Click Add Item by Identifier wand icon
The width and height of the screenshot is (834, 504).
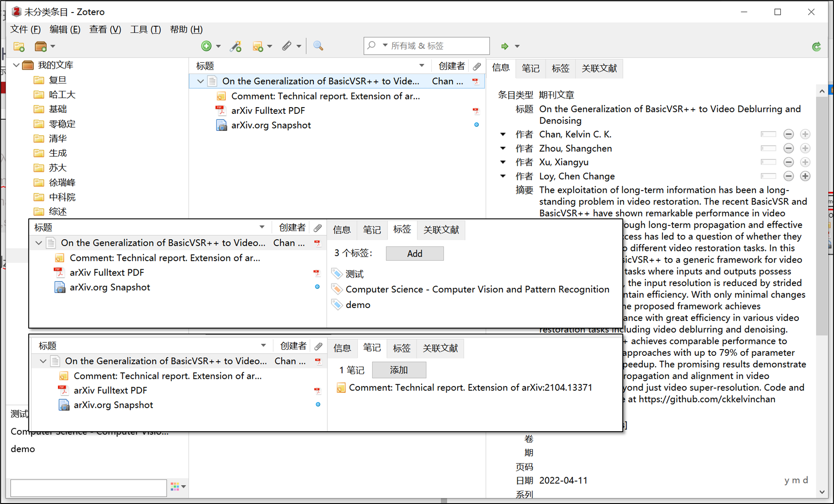point(236,46)
